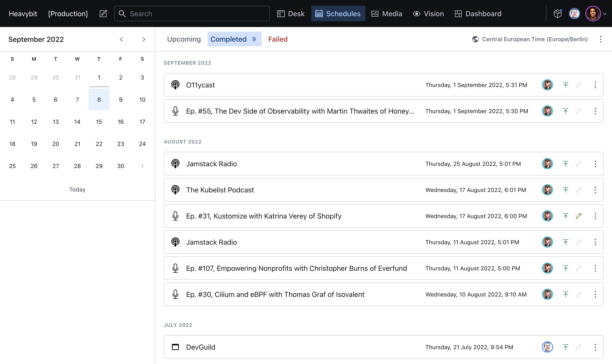Click pencil edit icon on Kustomize episode row
Image resolution: width=612 pixels, height=364 pixels.
[579, 216]
